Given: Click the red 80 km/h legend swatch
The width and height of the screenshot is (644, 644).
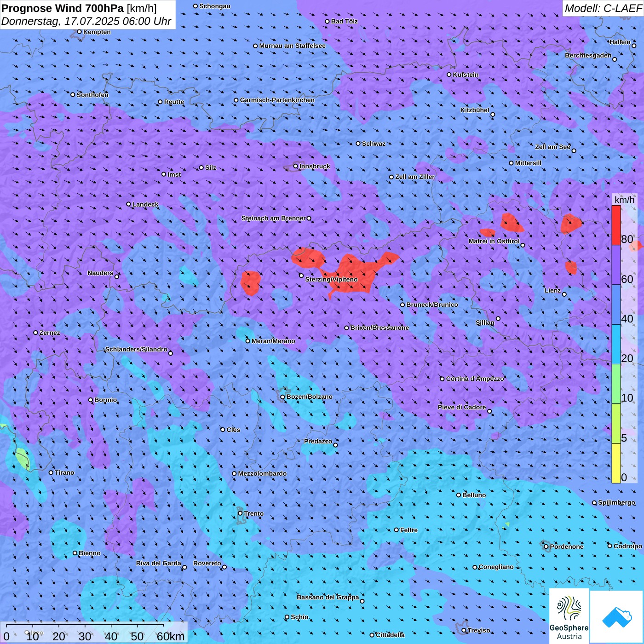Looking at the screenshot, I should pyautogui.click(x=616, y=225).
